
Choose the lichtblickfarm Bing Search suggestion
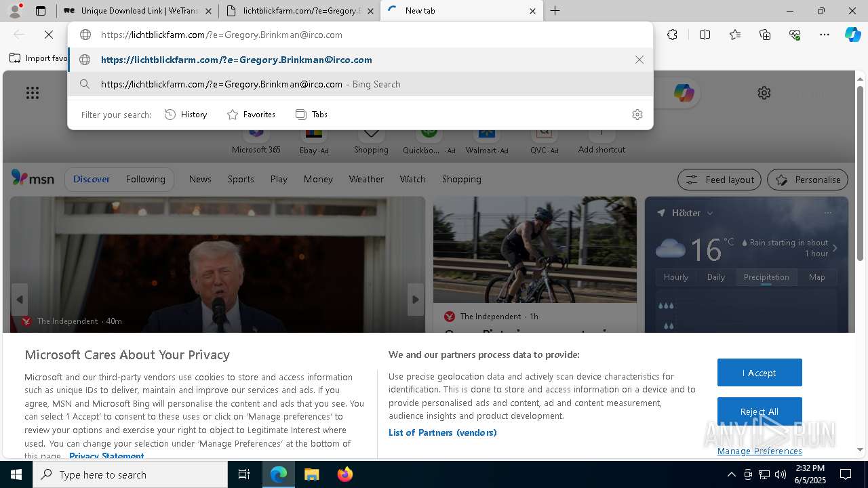[360, 84]
